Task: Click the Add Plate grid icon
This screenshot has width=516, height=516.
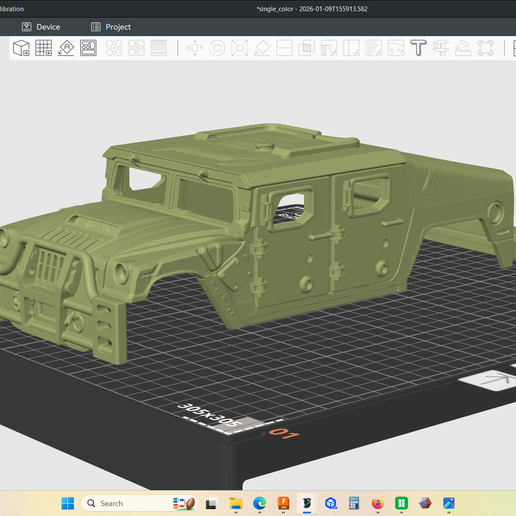Action: 44,48
